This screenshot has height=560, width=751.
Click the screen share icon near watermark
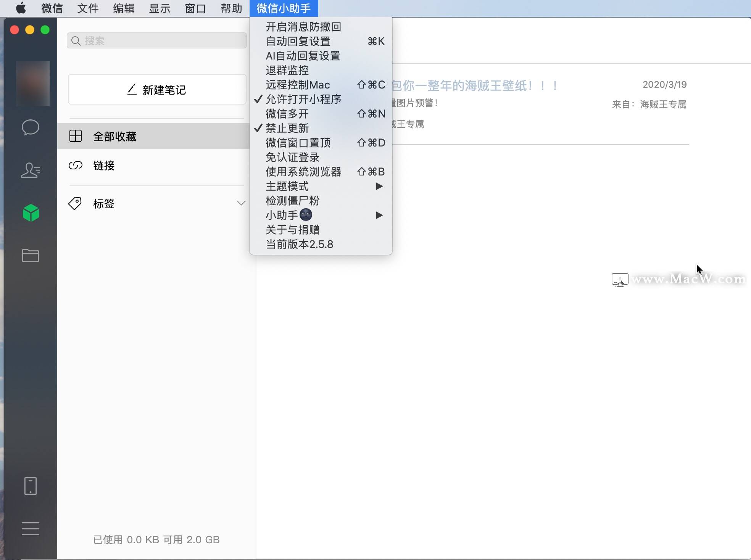[620, 280]
